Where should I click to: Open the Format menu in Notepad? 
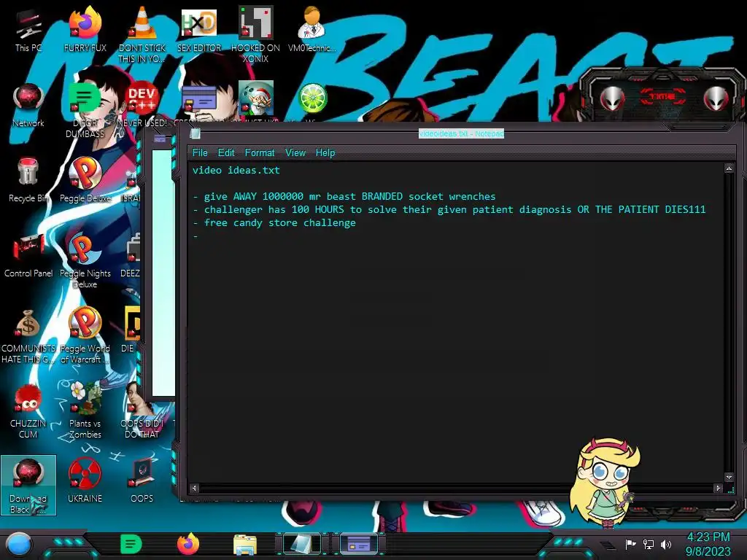pyautogui.click(x=260, y=153)
